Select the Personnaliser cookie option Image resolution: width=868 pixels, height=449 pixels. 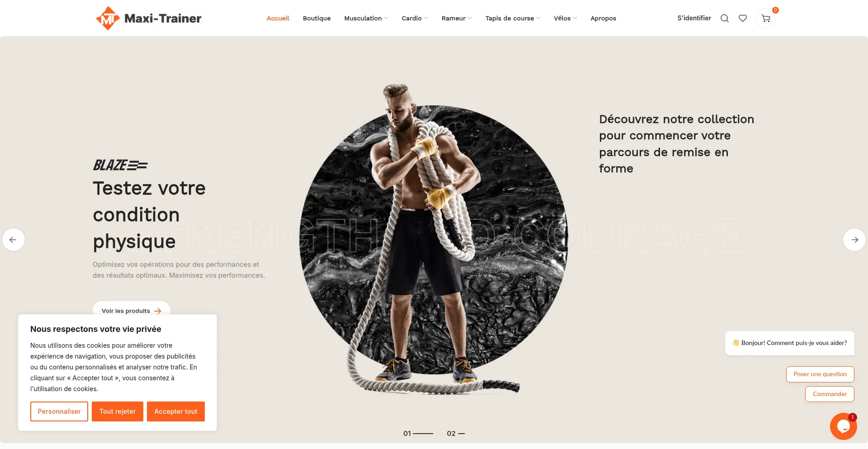(59, 411)
